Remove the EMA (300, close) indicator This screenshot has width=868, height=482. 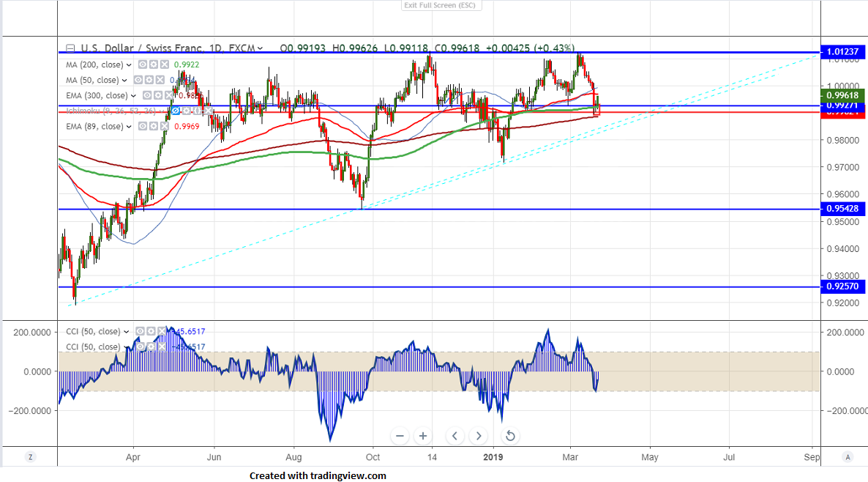click(169, 95)
